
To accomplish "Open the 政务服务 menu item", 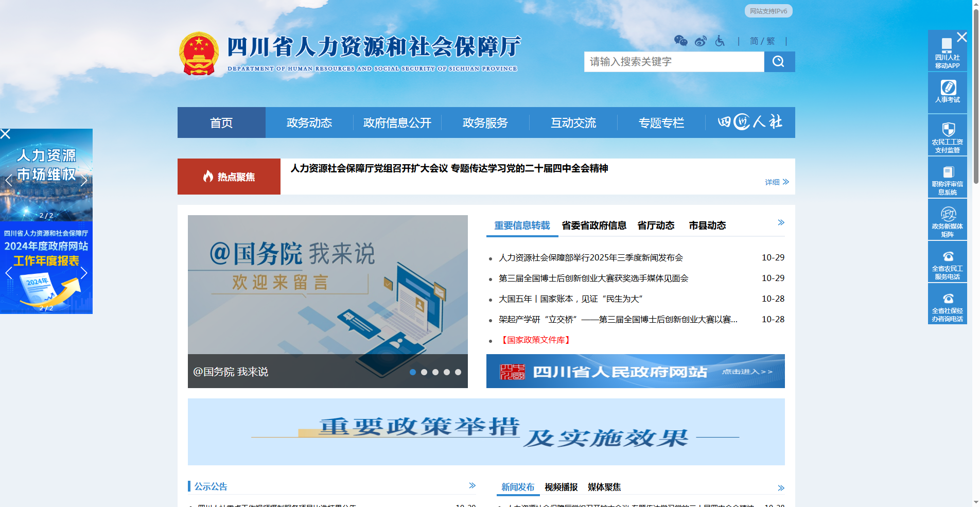I will click(484, 123).
